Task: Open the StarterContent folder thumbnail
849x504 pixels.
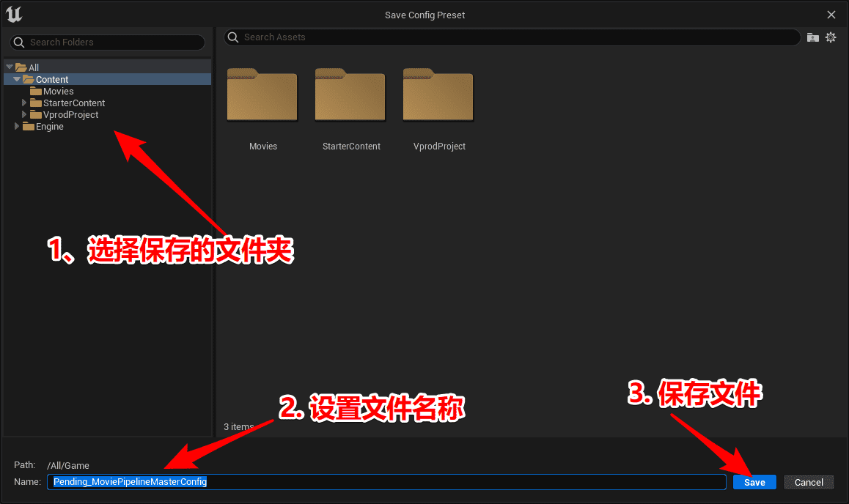Action: (350, 96)
